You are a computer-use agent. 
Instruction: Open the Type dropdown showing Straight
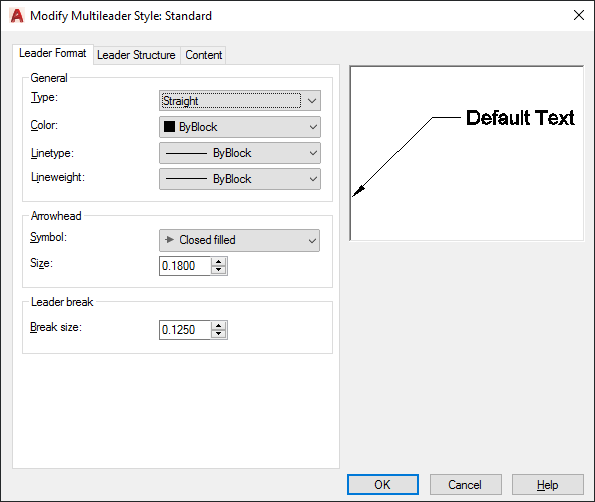(x=240, y=101)
